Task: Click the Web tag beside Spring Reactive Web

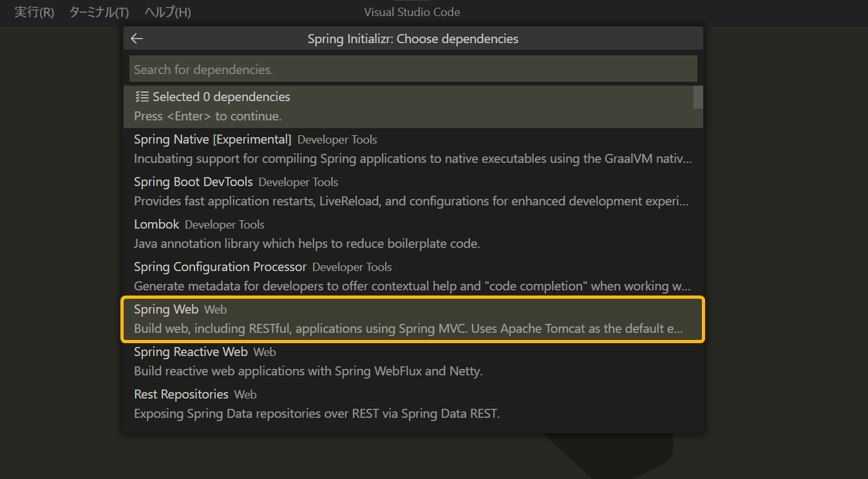Action: [265, 352]
